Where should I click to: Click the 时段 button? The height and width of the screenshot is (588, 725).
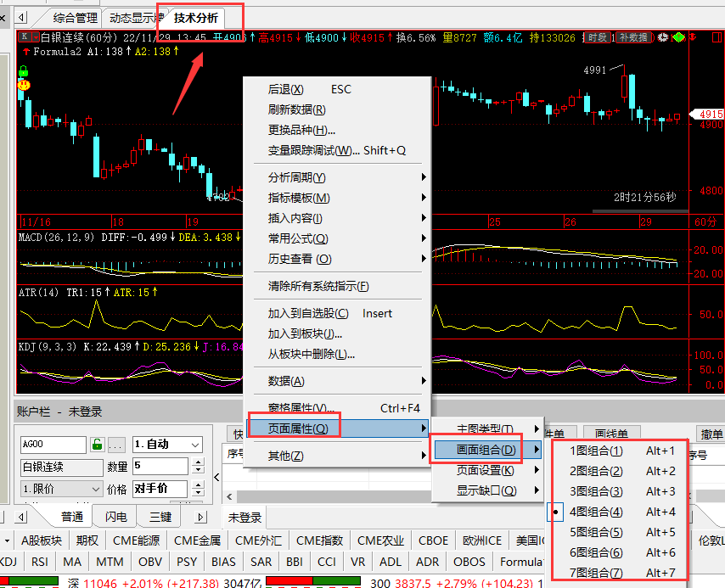tap(598, 37)
